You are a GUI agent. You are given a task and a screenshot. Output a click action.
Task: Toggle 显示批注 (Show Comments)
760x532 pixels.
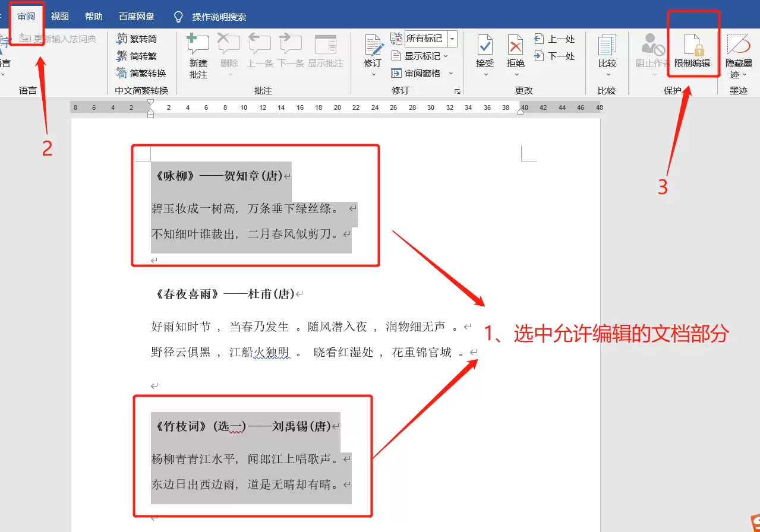(x=326, y=53)
